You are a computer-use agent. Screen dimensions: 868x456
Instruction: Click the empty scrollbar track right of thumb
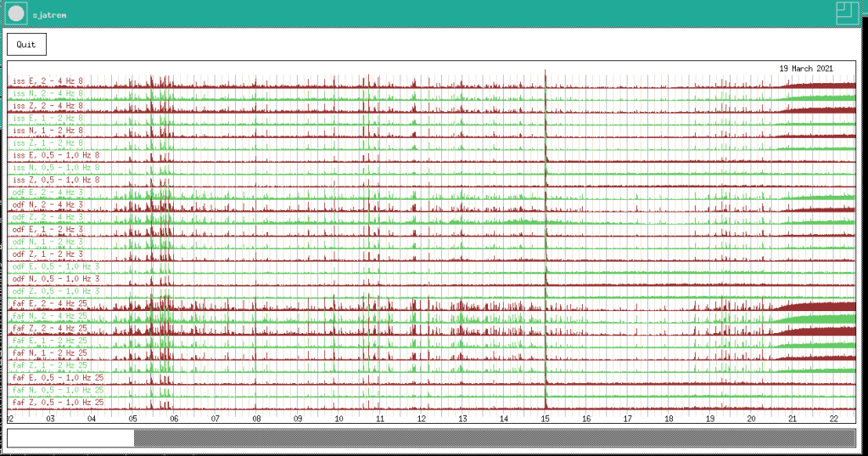(x=492, y=437)
